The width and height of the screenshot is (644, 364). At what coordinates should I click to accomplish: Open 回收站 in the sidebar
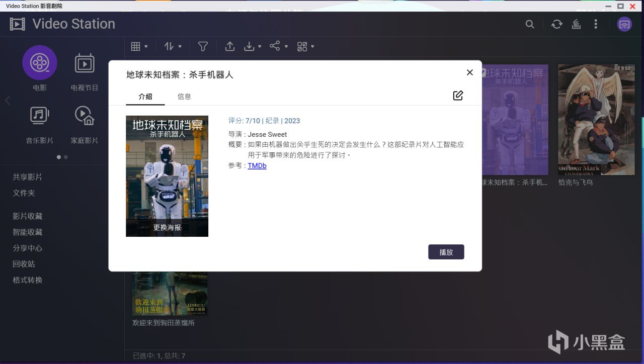point(24,264)
